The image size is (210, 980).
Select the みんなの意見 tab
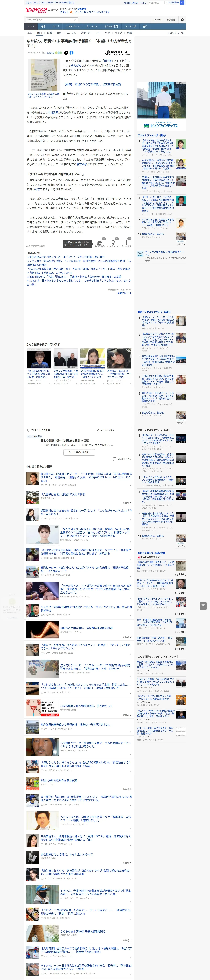point(111,27)
